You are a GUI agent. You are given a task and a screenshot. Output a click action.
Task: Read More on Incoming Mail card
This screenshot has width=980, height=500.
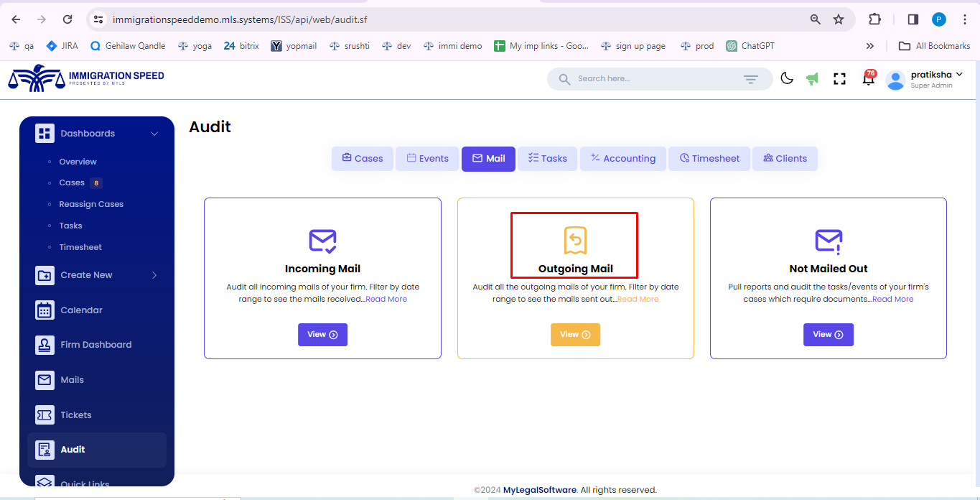click(x=386, y=299)
